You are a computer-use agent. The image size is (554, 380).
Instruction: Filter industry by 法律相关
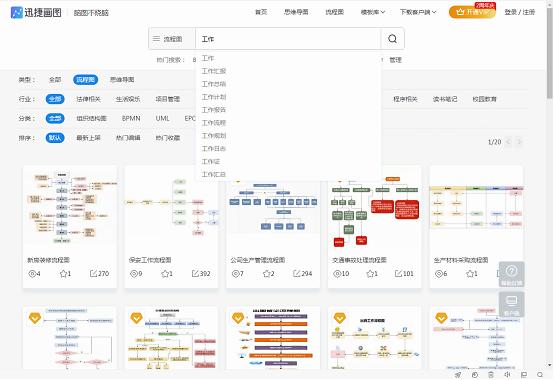point(88,99)
